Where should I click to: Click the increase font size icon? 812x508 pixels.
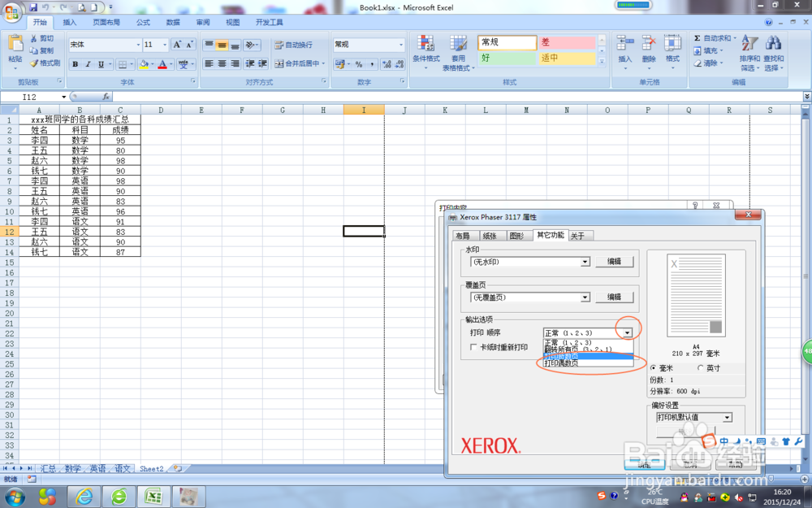tap(177, 45)
